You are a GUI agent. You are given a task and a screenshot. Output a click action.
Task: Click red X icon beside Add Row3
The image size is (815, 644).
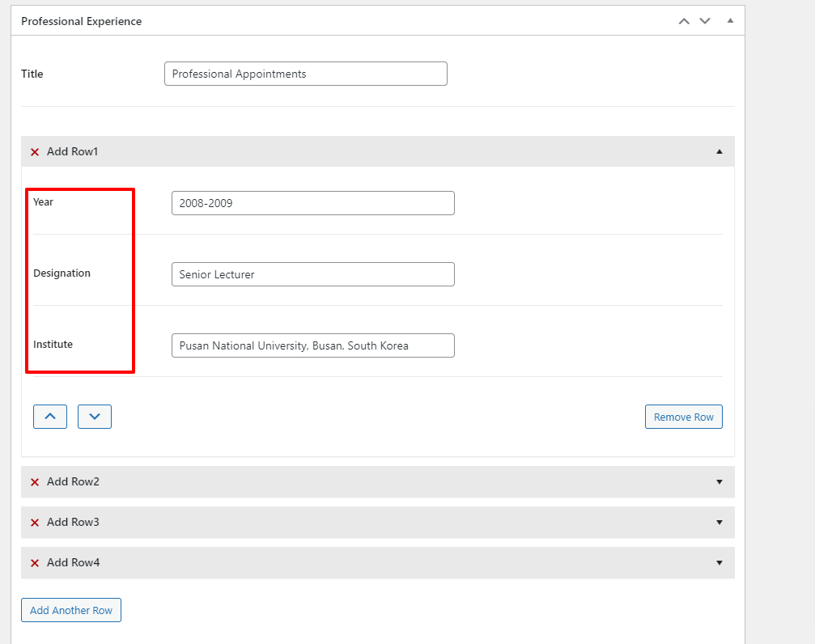click(x=35, y=523)
